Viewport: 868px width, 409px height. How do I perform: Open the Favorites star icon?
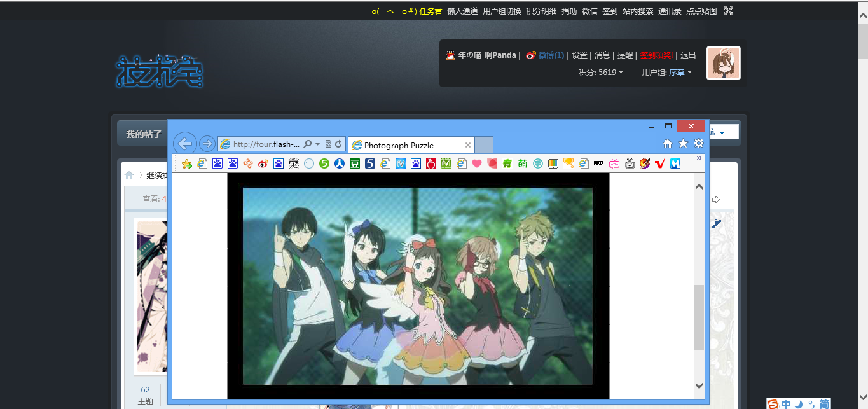[683, 144]
